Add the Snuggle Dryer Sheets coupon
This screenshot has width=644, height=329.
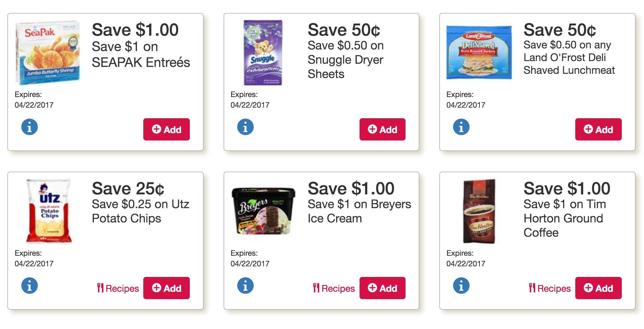click(383, 129)
